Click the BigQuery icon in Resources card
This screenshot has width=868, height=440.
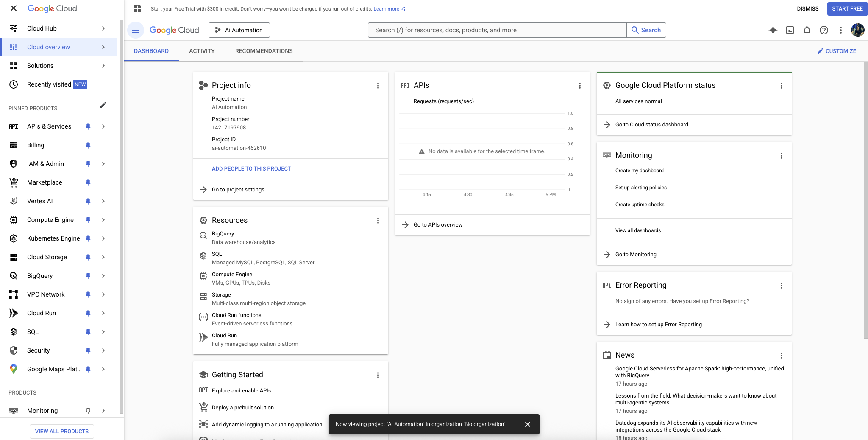pos(203,235)
